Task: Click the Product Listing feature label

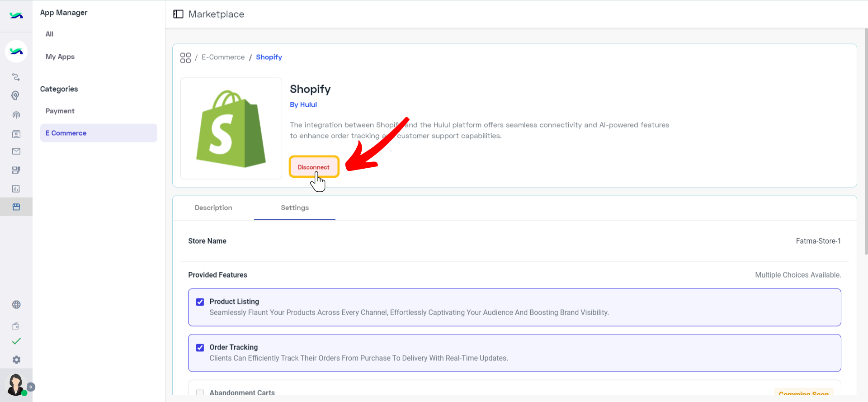Action: pos(234,302)
